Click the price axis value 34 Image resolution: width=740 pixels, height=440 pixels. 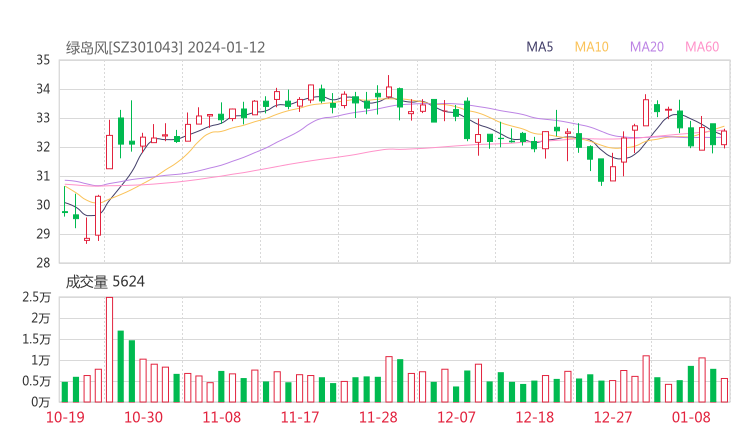coord(43,89)
